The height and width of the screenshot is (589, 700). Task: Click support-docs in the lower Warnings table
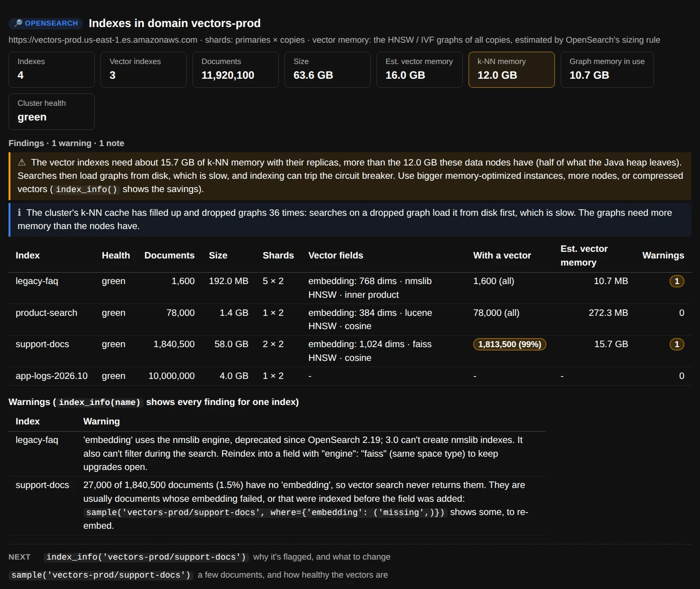pos(42,485)
